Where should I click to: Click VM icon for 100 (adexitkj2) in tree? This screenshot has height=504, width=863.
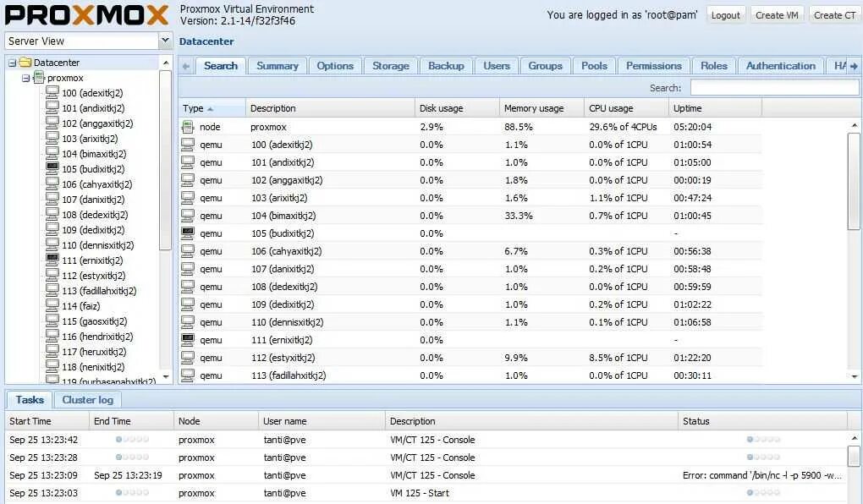tap(52, 92)
